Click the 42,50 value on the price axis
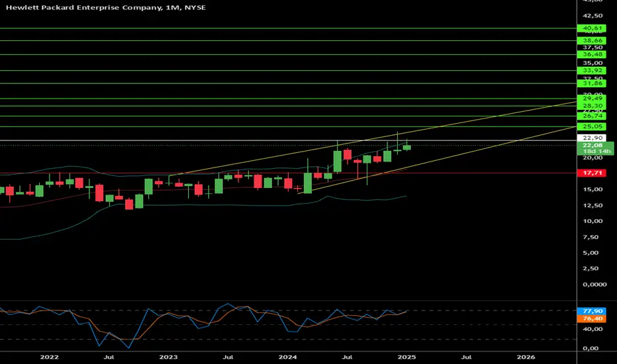The width and height of the screenshot is (617, 364). pos(593,16)
